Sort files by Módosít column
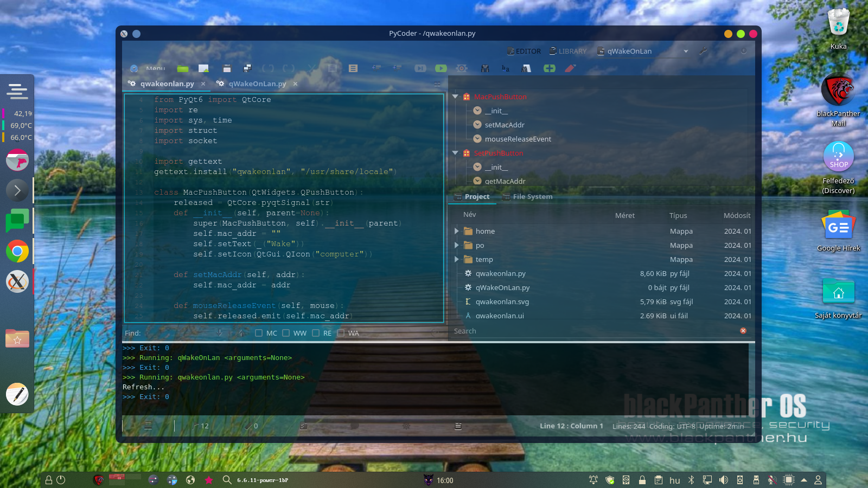Image resolution: width=868 pixels, height=488 pixels. click(x=737, y=215)
